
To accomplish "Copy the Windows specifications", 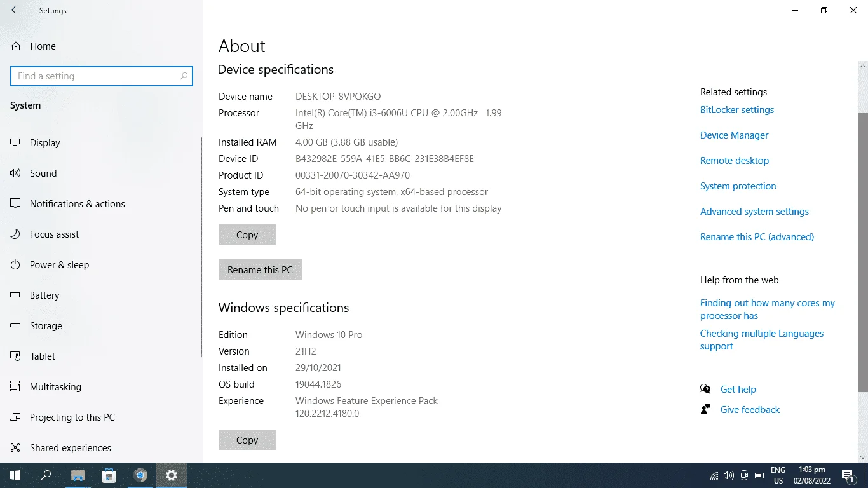I will tap(247, 440).
